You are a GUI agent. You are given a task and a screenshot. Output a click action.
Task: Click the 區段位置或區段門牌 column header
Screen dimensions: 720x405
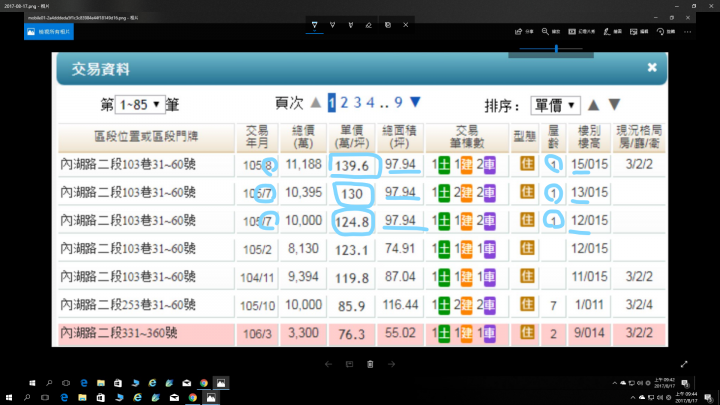pos(146,137)
